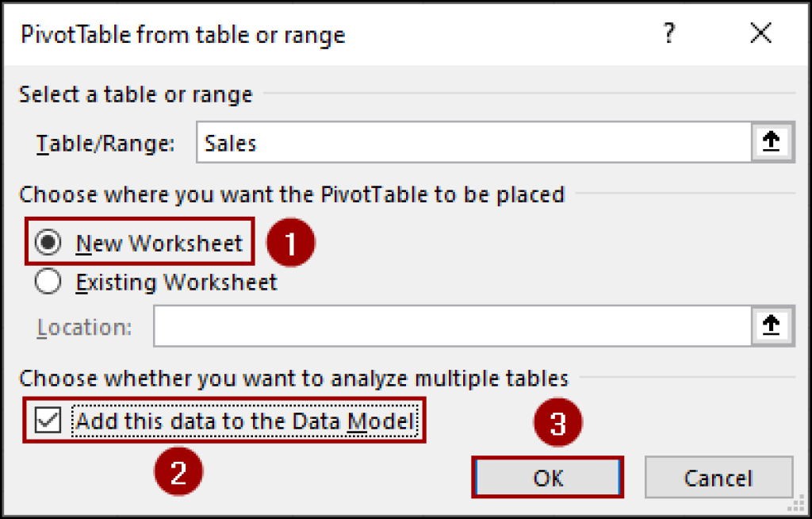Click the Choose where you want the PivotTable heading
This screenshot has width=812, height=519.
click(x=290, y=194)
